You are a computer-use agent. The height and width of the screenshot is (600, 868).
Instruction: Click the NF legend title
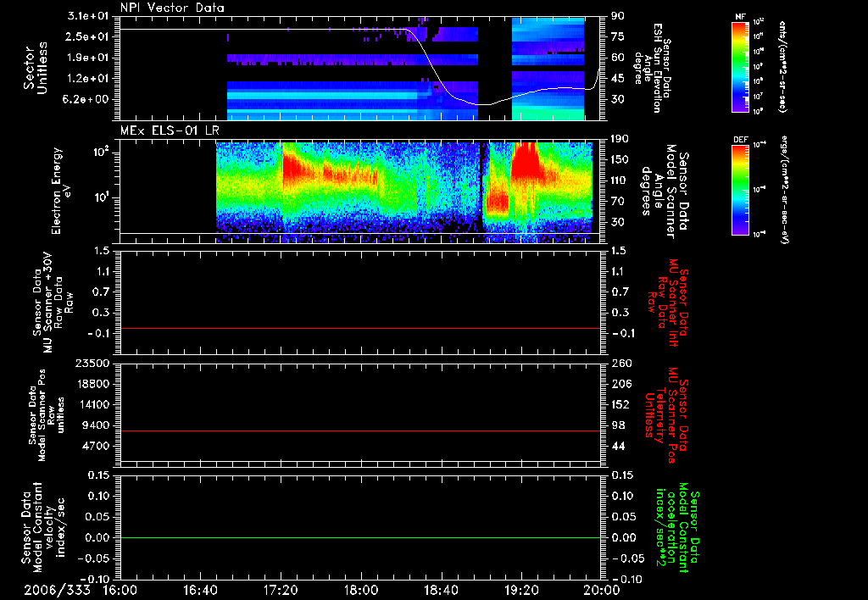click(x=740, y=17)
